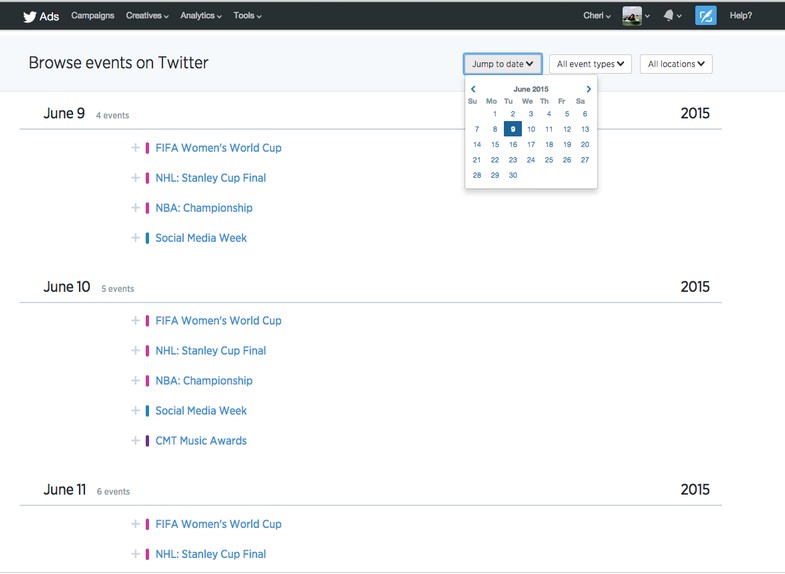Open June 10 Social Media Week link
This screenshot has height=574, width=785.
[201, 410]
